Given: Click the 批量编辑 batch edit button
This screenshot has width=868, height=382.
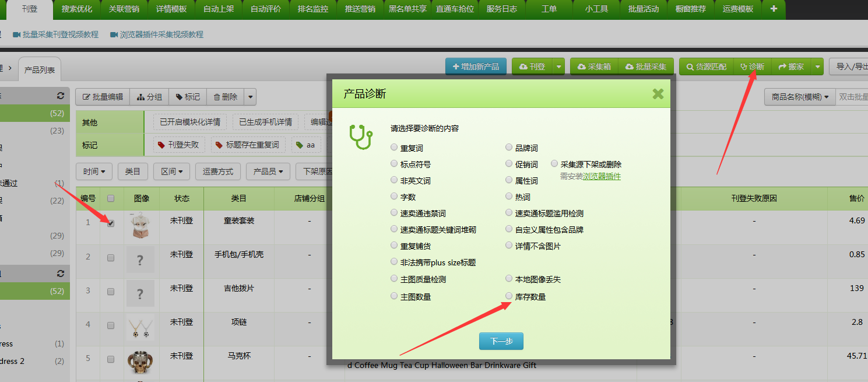Looking at the screenshot, I should click(x=103, y=97).
